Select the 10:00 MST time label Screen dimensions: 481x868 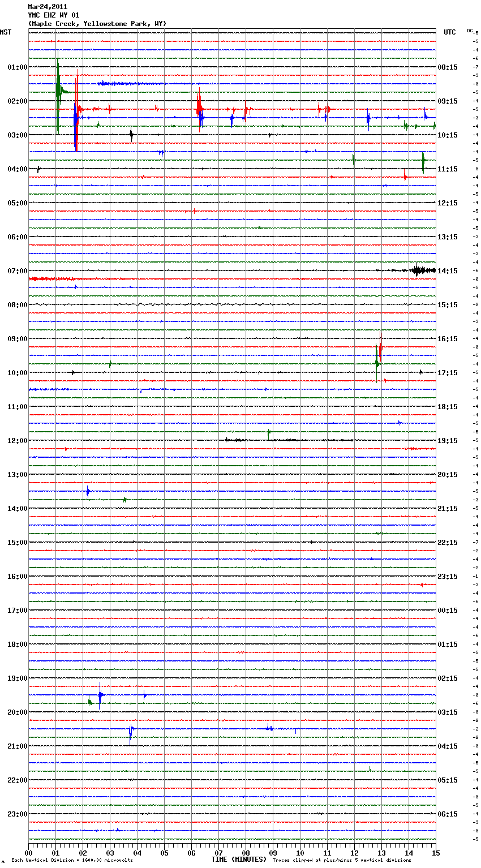coord(18,373)
